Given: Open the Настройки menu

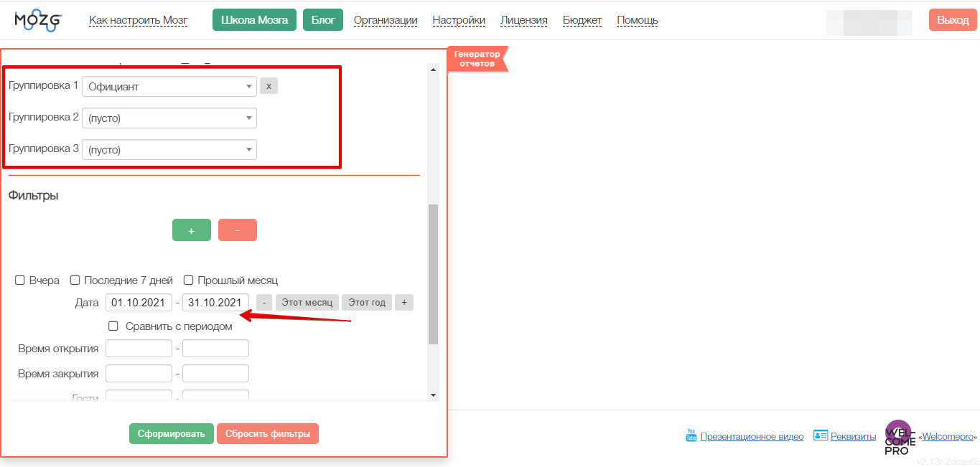Looking at the screenshot, I should click(459, 20).
